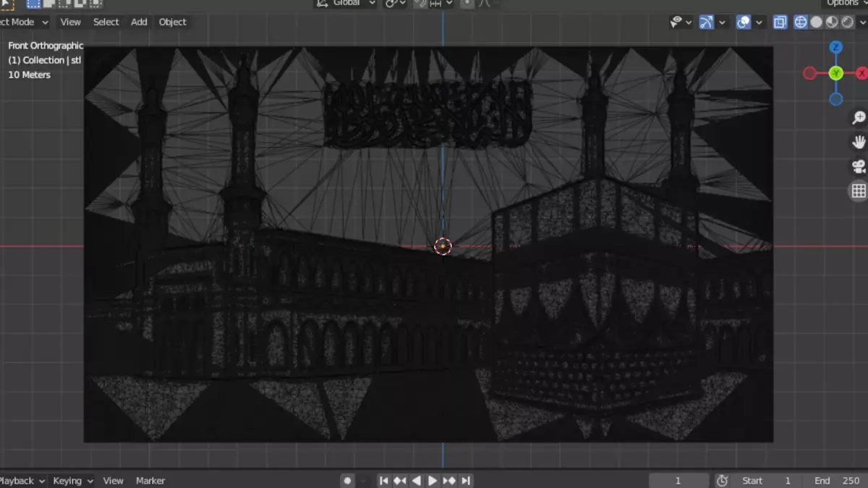The height and width of the screenshot is (488, 868).
Task: Open the object visibility and selectability options
Action: click(680, 22)
